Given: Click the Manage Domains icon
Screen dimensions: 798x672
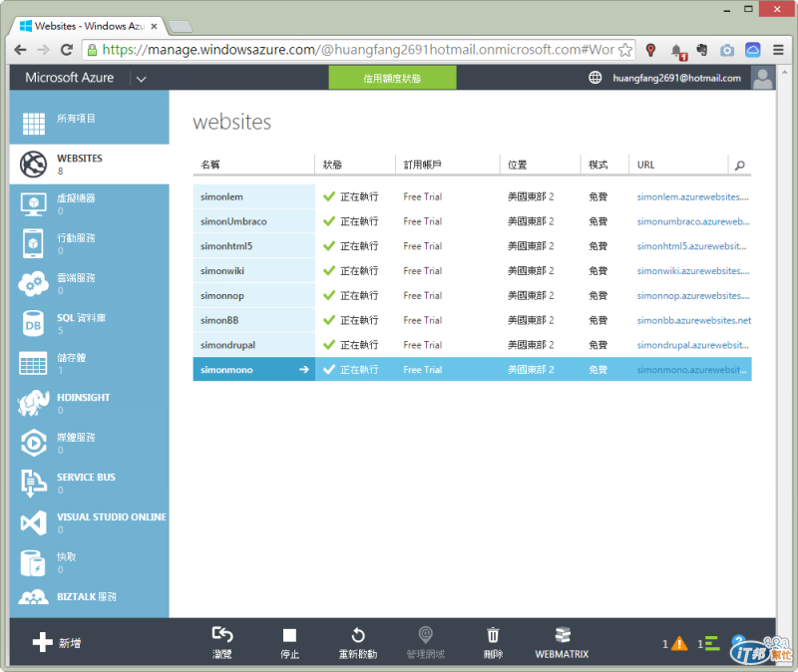Looking at the screenshot, I should 426,635.
